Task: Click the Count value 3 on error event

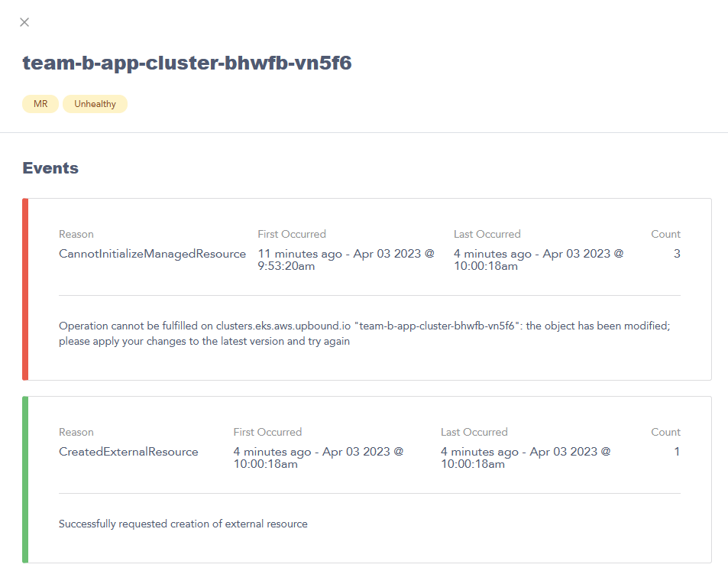Action: click(676, 254)
